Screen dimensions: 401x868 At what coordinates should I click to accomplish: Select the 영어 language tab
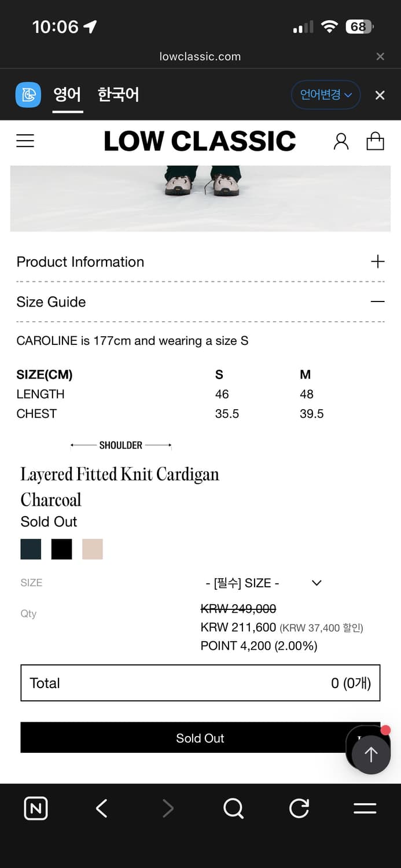tap(67, 94)
